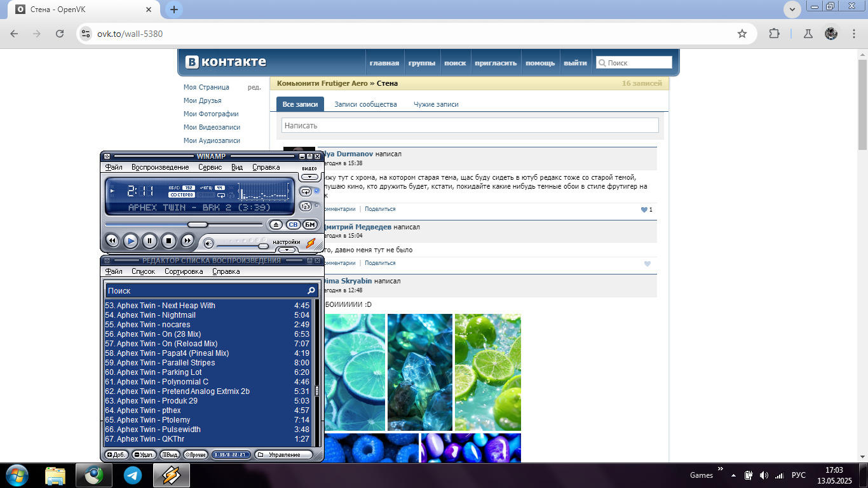Go to главная in site header

[x=384, y=63]
